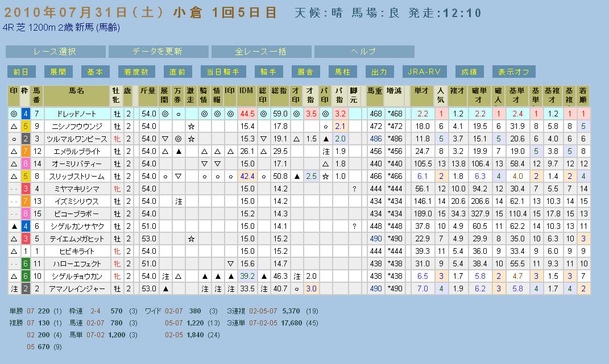Viewport: 609px width, 364px height.
Task: Select horse name ミヤマキリシマ
Action: [x=77, y=189]
